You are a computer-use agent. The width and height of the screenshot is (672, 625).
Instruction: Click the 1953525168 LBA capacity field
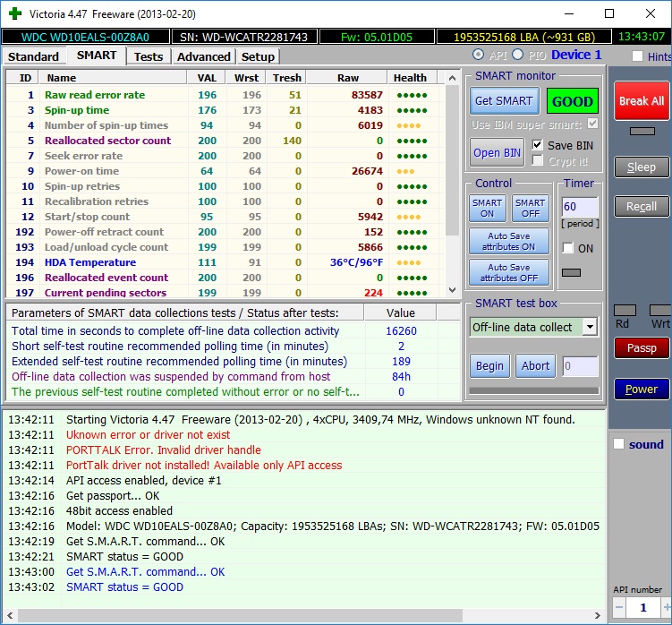[524, 37]
